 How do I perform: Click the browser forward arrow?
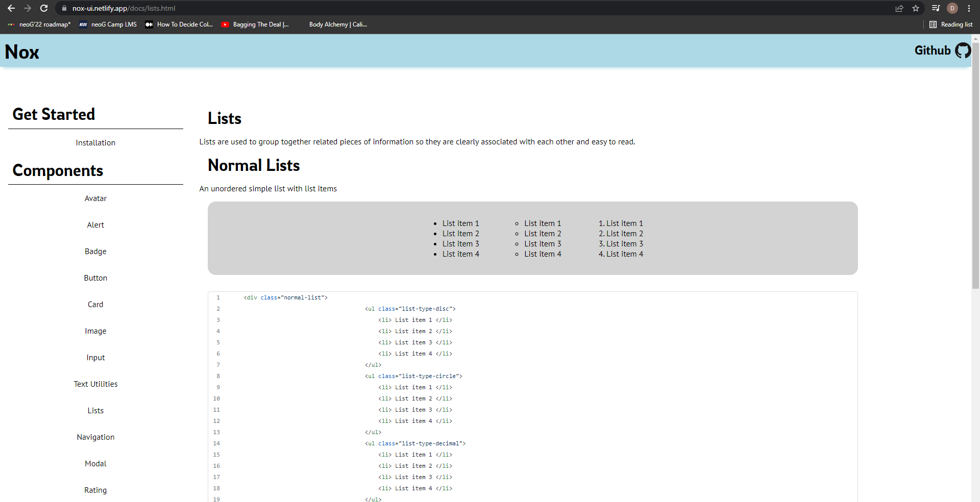pyautogui.click(x=28, y=8)
